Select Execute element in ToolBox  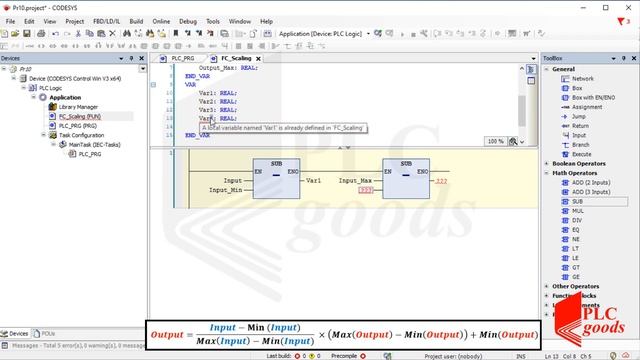coord(576,154)
